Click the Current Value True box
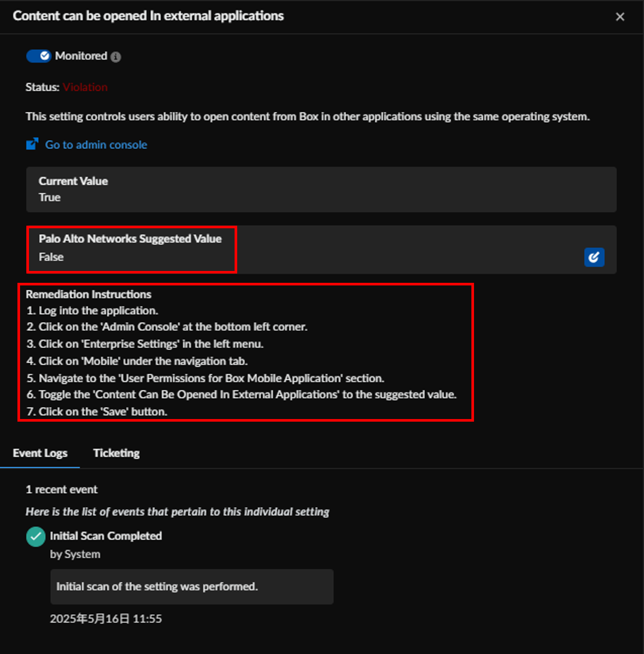Image resolution: width=644 pixels, height=654 pixels. point(321,189)
